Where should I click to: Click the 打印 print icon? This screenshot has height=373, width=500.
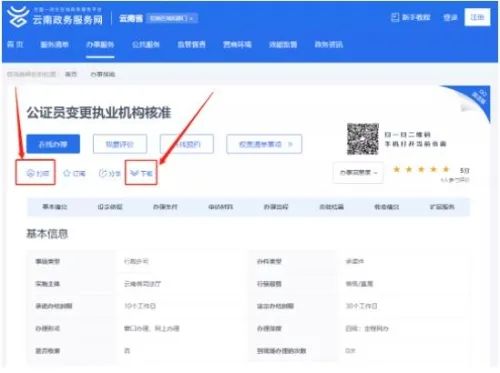[x=30, y=173]
